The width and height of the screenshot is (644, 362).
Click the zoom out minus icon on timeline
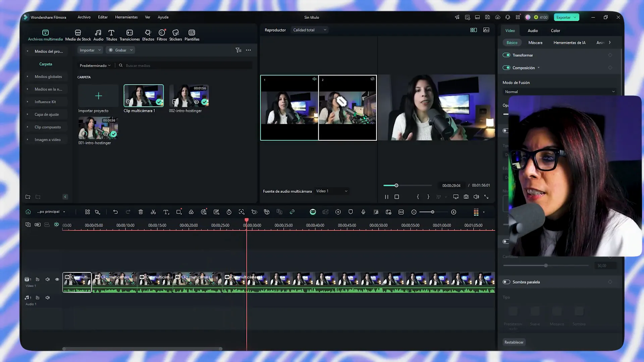click(x=414, y=212)
